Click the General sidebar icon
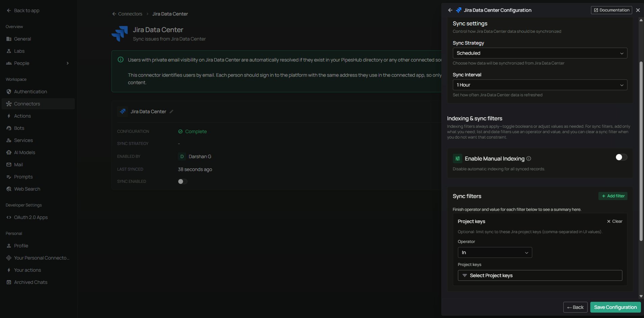Screen dimensions: 644x318 [9, 39]
